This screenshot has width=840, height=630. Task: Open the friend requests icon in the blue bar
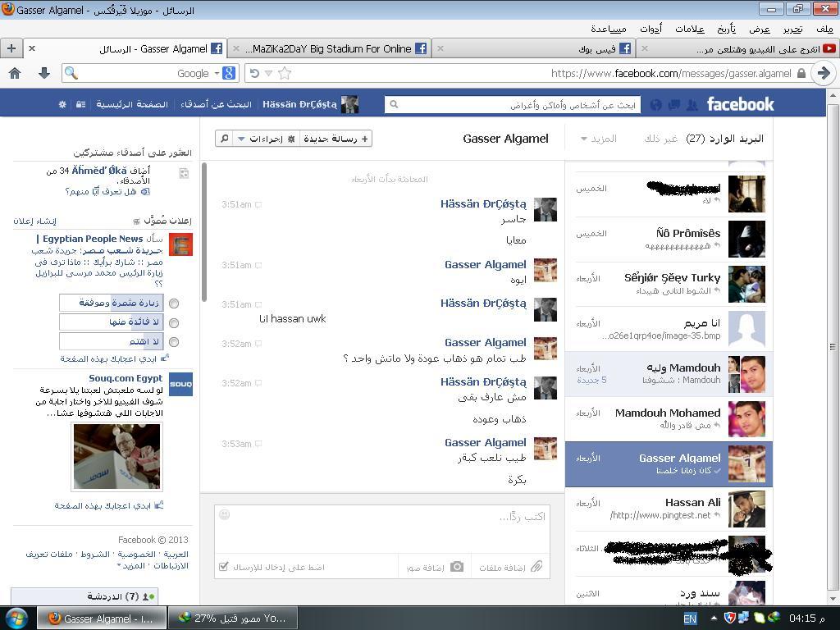[692, 104]
